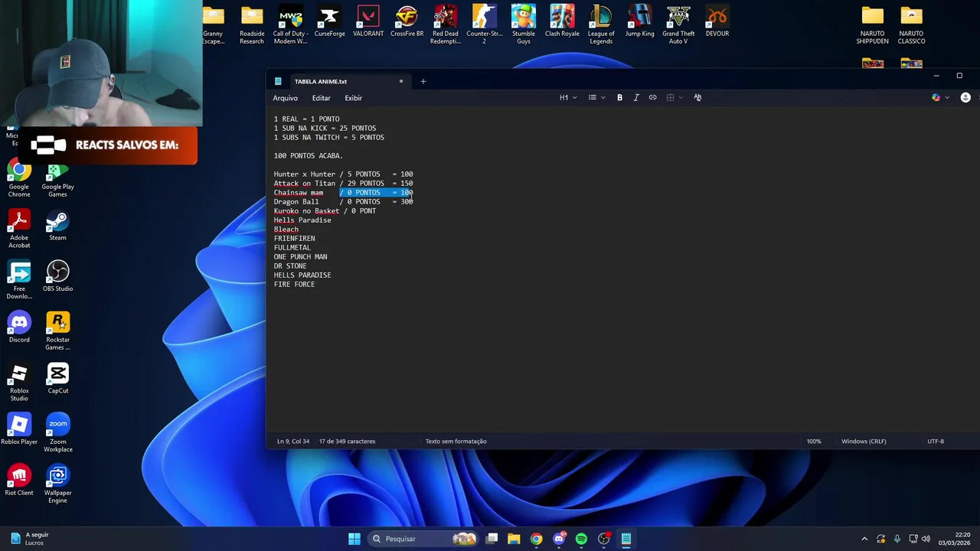
Task: Open the H1 heading dropdown
Action: pos(568,98)
